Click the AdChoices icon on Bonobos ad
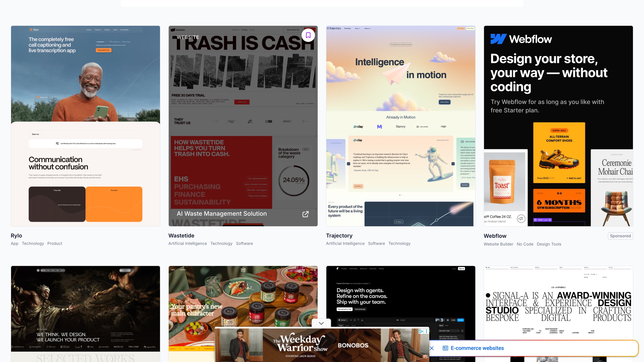The image size is (644, 362). [421, 331]
